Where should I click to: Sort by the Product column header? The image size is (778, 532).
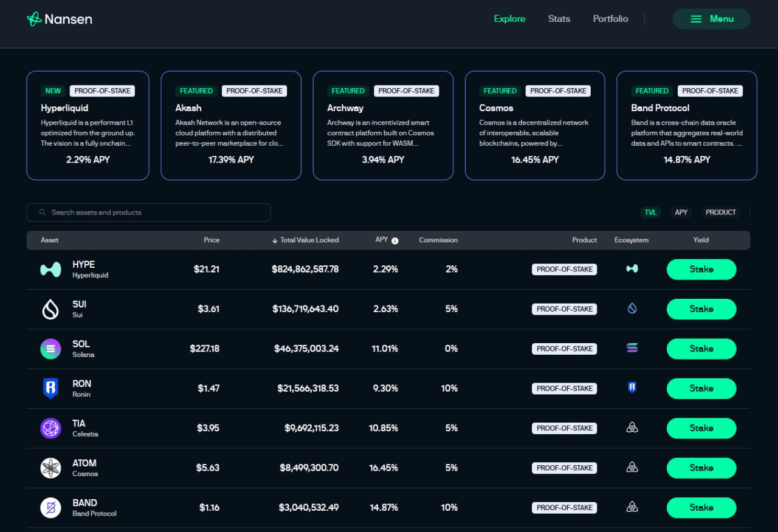click(x=585, y=240)
